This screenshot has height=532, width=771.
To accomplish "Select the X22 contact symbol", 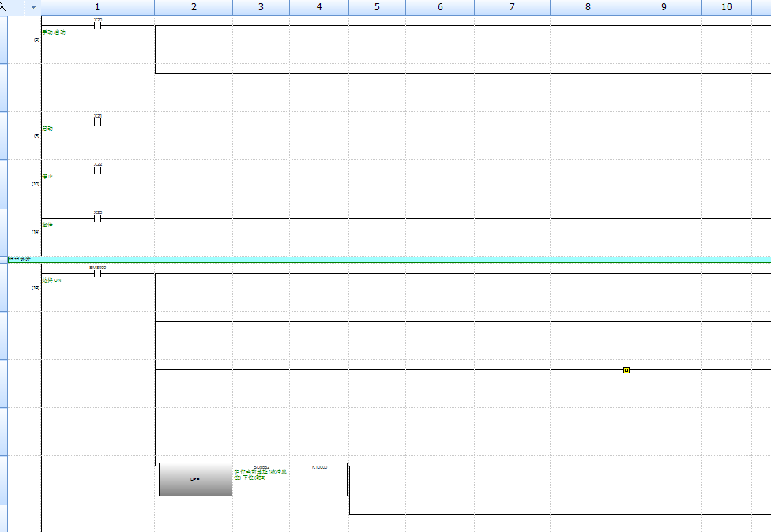I will 98,170.
